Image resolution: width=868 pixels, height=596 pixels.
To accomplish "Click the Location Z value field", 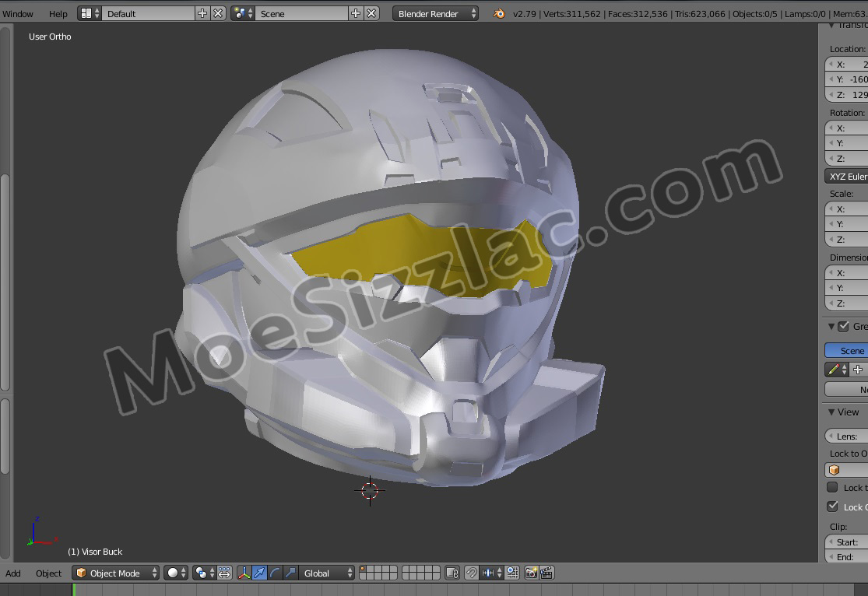I will coord(846,95).
